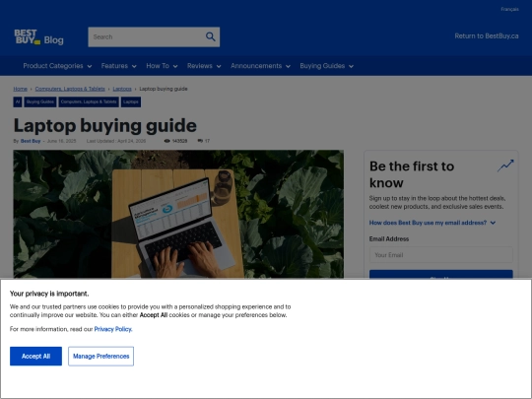The width and height of the screenshot is (532, 399).
Task: Open the Laptops breadcrumb link
Action: (x=122, y=89)
